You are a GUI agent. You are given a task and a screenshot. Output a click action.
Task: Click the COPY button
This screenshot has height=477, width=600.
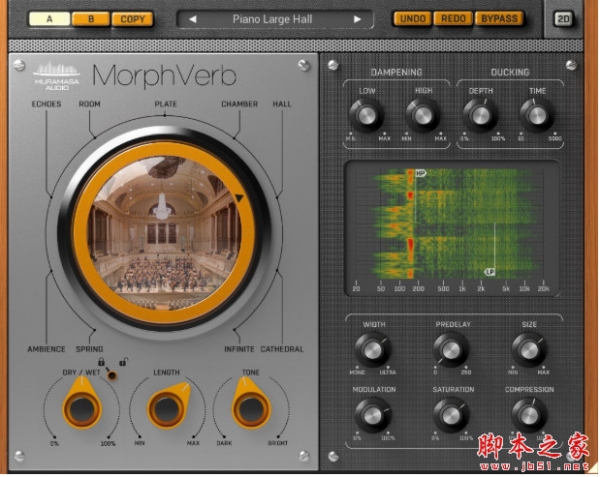tap(133, 19)
